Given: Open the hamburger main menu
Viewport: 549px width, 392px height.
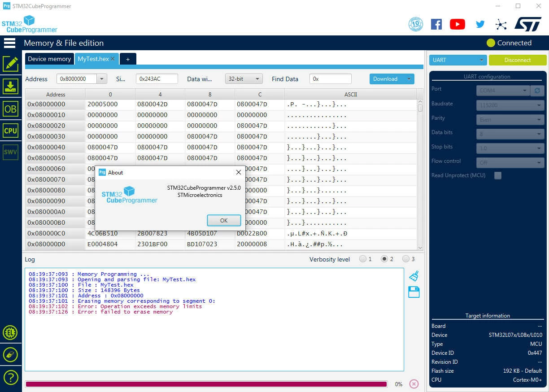Looking at the screenshot, I should tap(10, 43).
